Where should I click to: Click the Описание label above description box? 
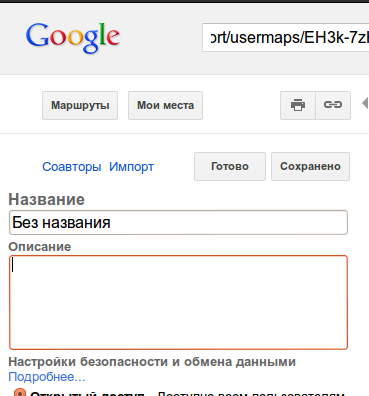click(x=40, y=247)
